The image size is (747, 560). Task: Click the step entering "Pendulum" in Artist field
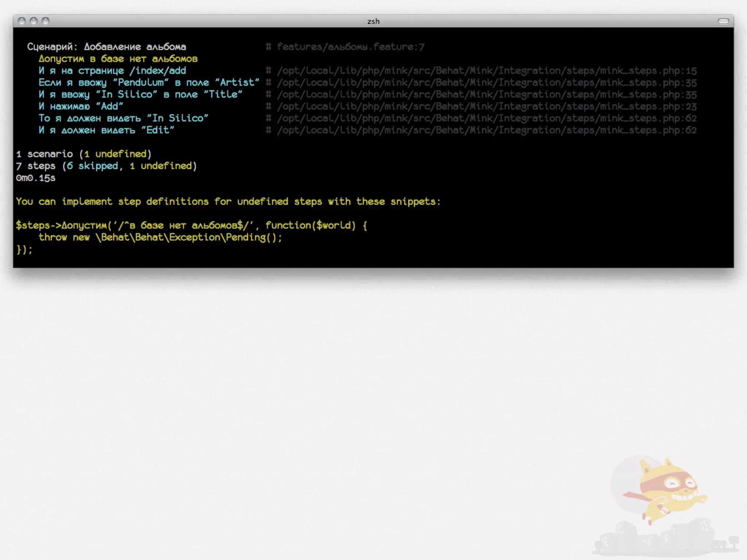(149, 83)
